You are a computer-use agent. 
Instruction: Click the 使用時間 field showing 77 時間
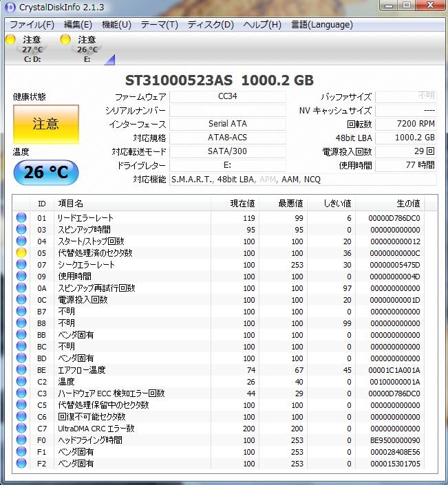click(x=406, y=165)
